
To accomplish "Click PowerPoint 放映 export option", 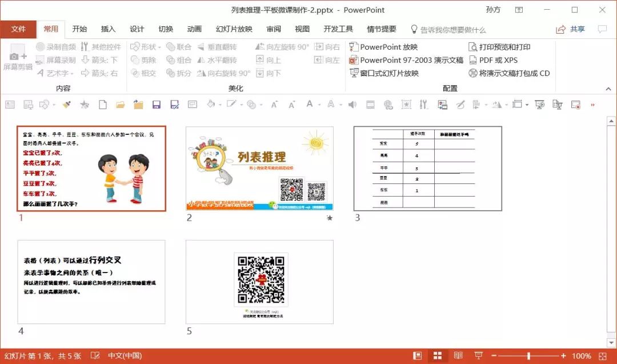I will click(383, 47).
